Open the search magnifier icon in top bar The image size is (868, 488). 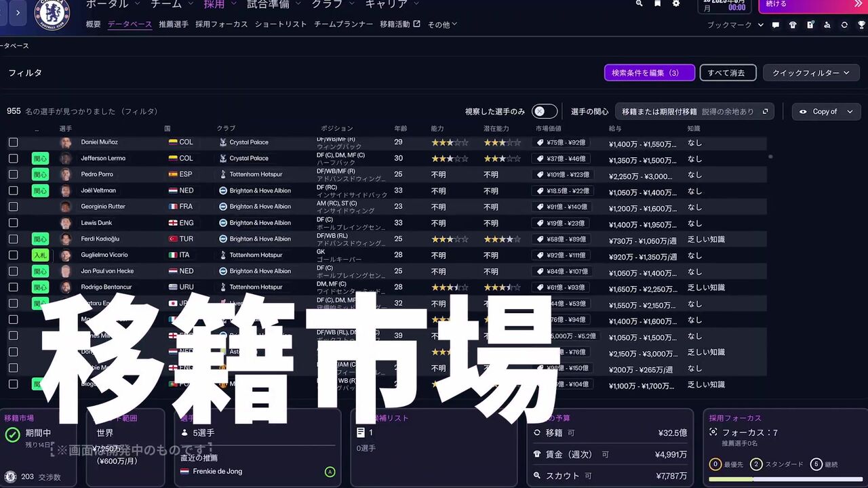pyautogui.click(x=639, y=4)
